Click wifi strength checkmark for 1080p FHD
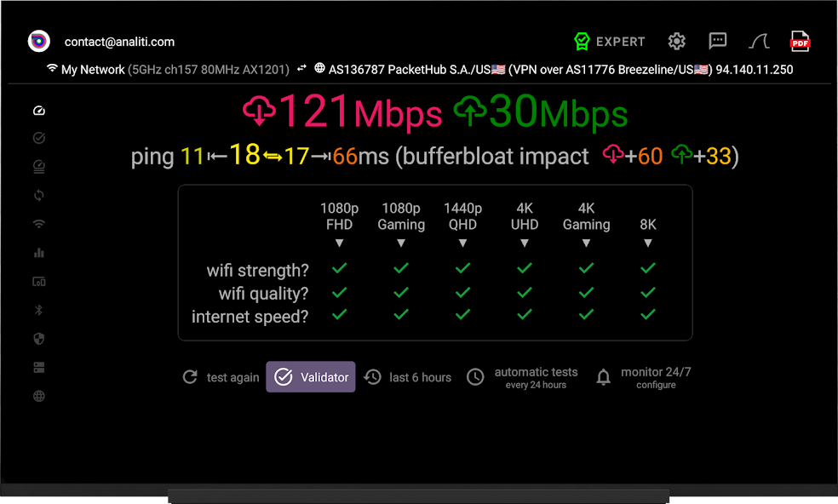 339,268
